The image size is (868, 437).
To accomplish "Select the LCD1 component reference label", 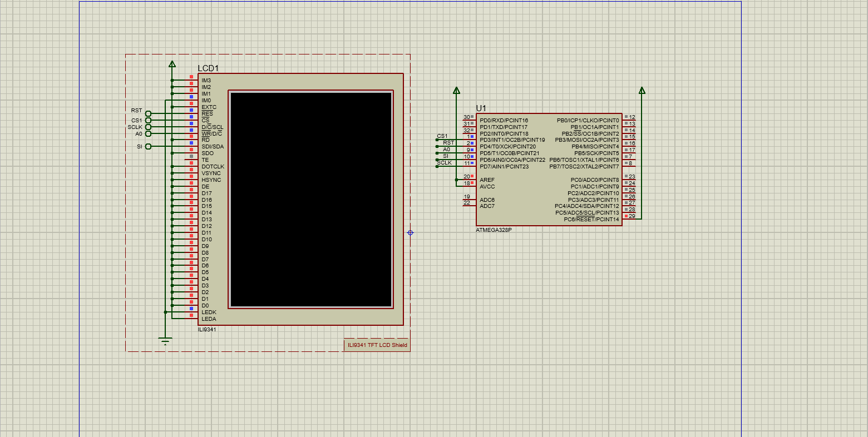I will pyautogui.click(x=208, y=68).
